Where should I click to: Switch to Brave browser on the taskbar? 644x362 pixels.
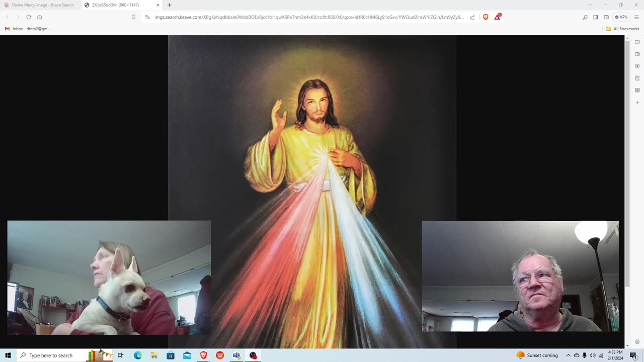(x=204, y=355)
